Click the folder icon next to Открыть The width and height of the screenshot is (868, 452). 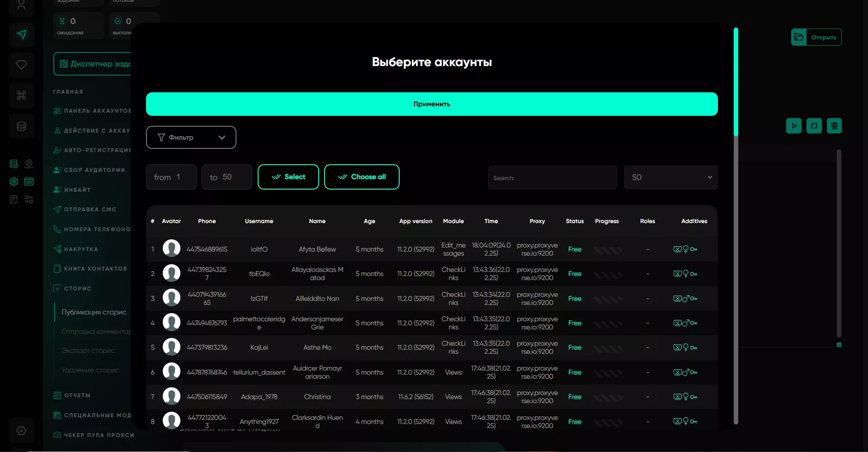(x=799, y=37)
